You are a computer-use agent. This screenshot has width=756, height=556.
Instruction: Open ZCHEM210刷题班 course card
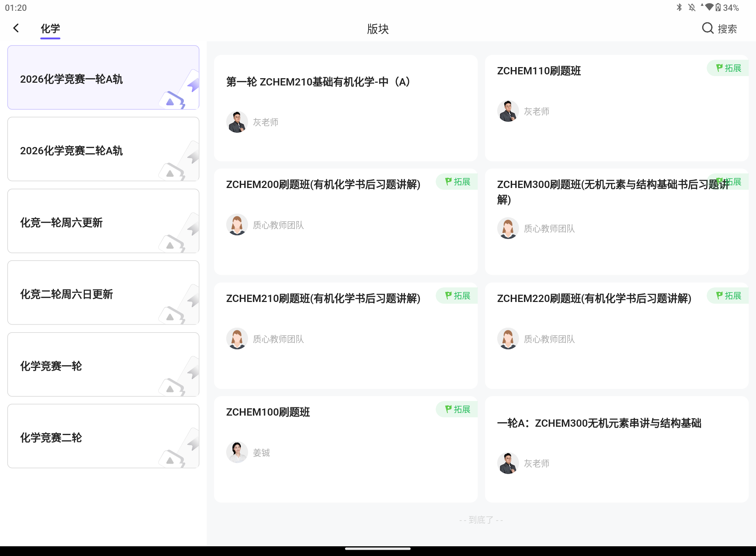coord(346,336)
